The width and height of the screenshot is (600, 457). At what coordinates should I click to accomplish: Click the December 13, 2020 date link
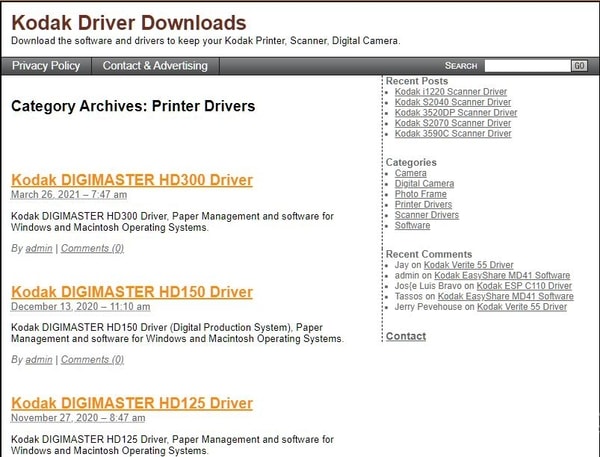coord(80,307)
